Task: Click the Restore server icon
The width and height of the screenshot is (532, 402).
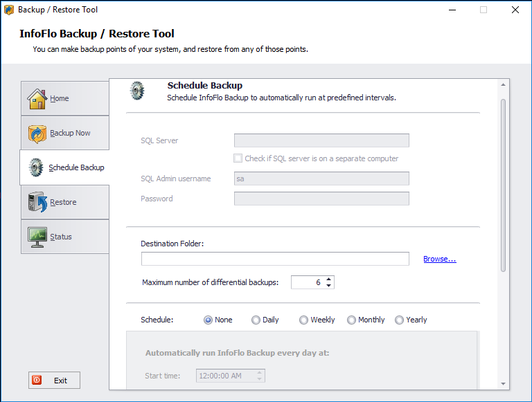Action: [37, 202]
